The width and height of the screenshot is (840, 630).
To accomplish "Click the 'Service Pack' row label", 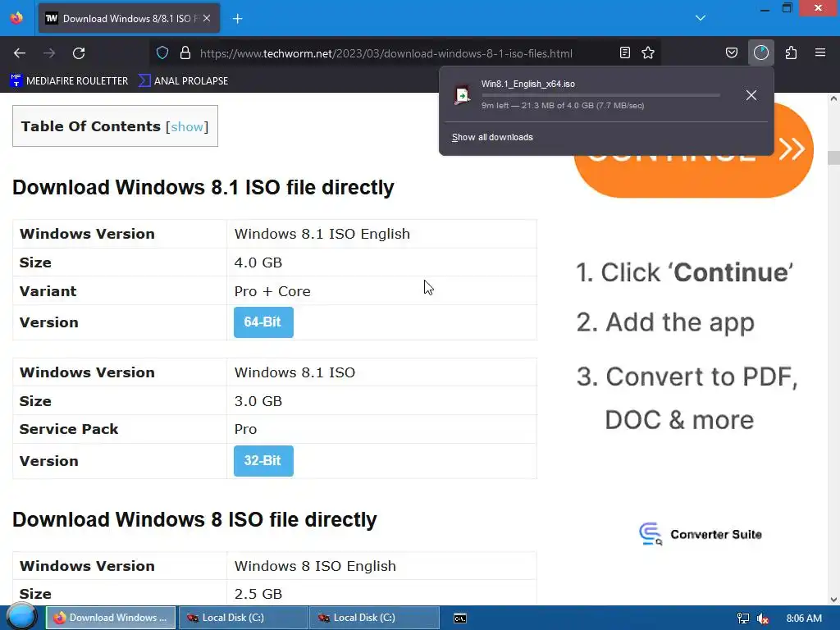I will [x=69, y=429].
